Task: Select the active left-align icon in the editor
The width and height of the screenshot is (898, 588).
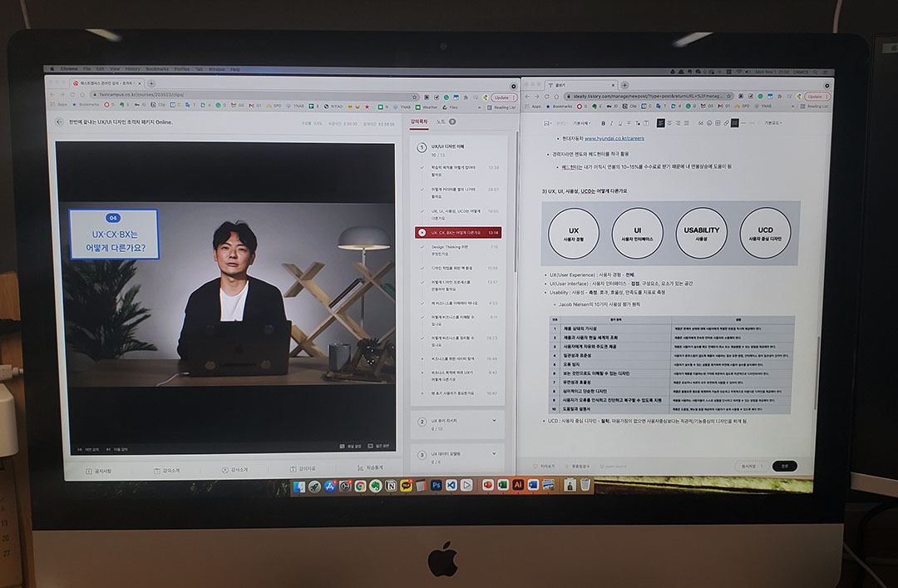Action: click(661, 122)
